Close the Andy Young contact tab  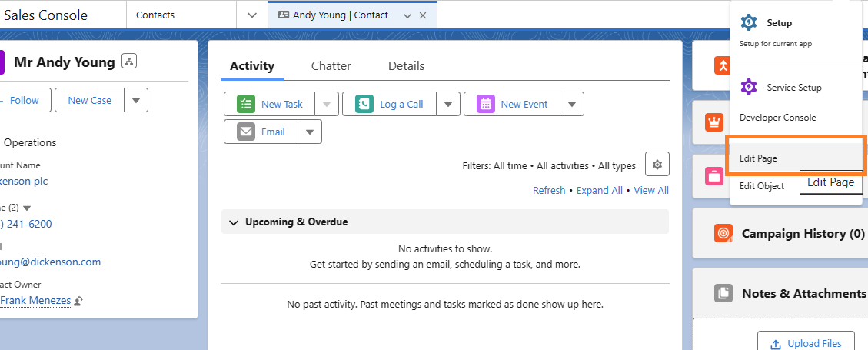(x=423, y=15)
